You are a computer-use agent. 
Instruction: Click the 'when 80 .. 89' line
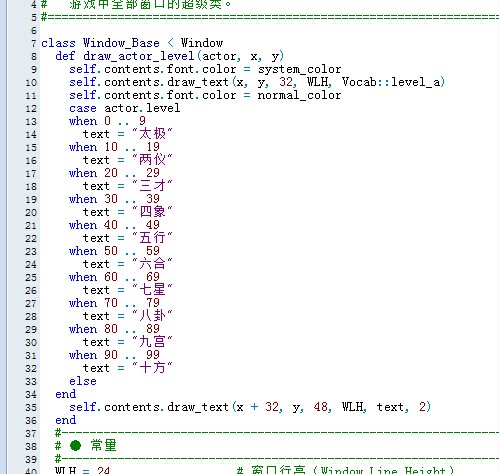point(114,329)
